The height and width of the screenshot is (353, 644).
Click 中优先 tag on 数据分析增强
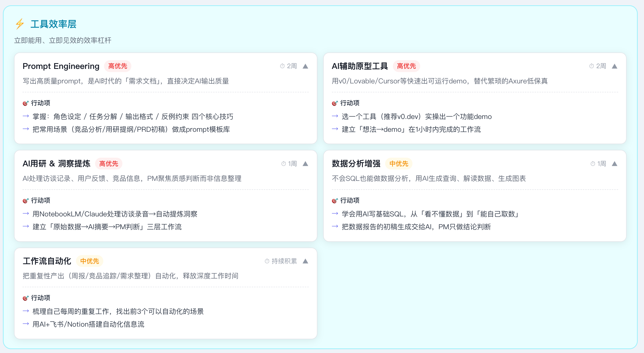[x=398, y=164]
